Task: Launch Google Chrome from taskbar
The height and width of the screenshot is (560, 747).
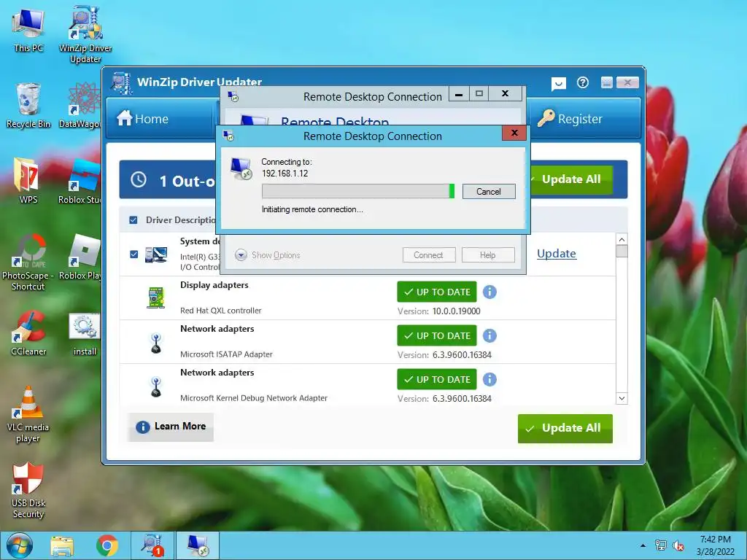Action: point(107,545)
